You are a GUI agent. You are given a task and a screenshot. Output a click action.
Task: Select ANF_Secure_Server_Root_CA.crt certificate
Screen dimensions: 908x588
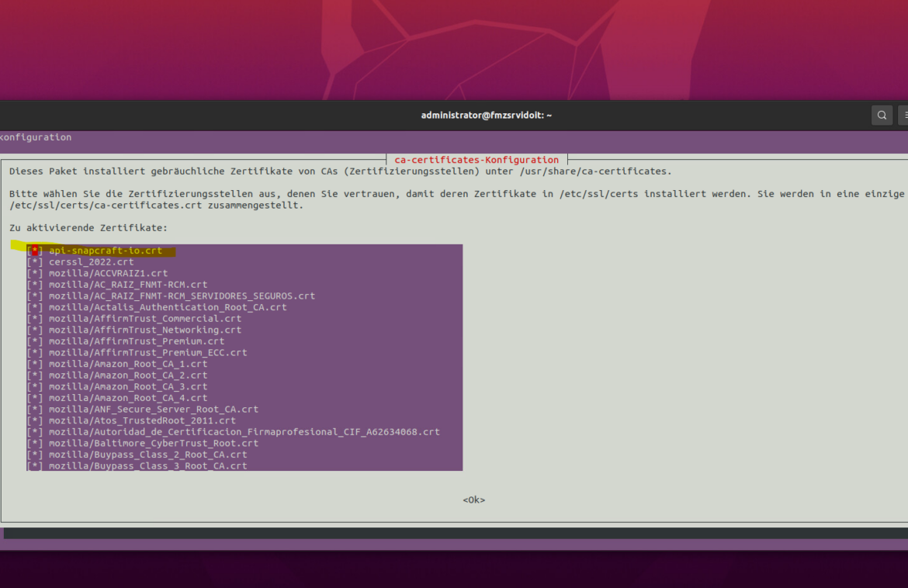(x=154, y=410)
